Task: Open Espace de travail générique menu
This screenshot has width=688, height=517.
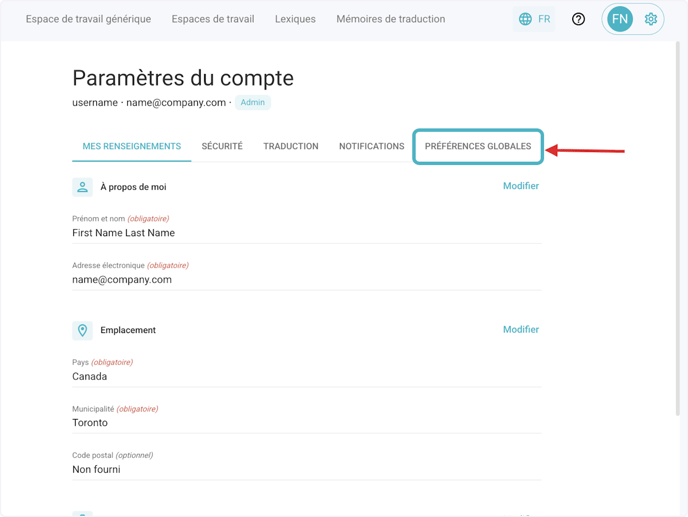Action: (x=88, y=19)
